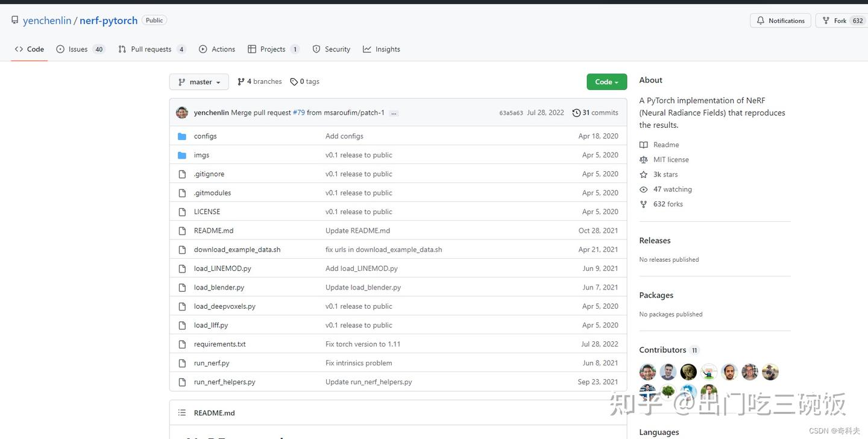This screenshot has height=439, width=868.
Task: Open the Issues tab
Action: [x=80, y=49]
